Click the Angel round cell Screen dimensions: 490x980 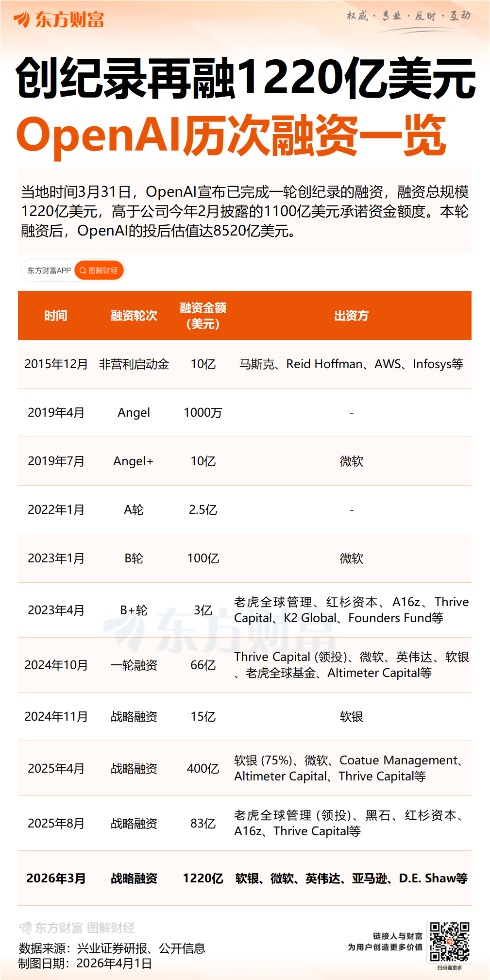[x=134, y=413]
